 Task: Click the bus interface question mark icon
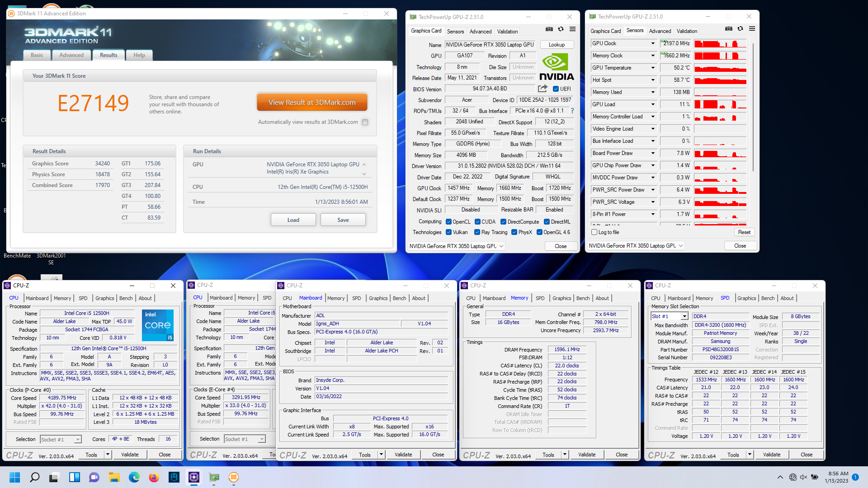point(572,111)
